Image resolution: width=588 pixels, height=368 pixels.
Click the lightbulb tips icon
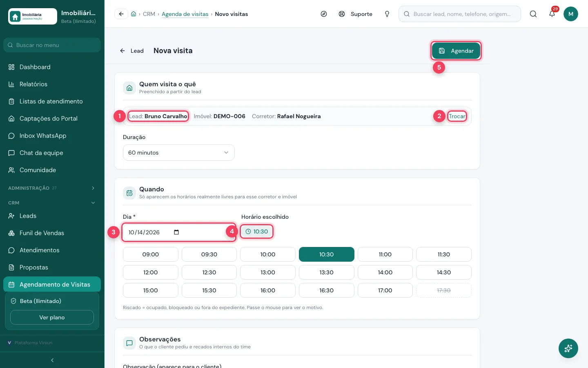pos(387,14)
